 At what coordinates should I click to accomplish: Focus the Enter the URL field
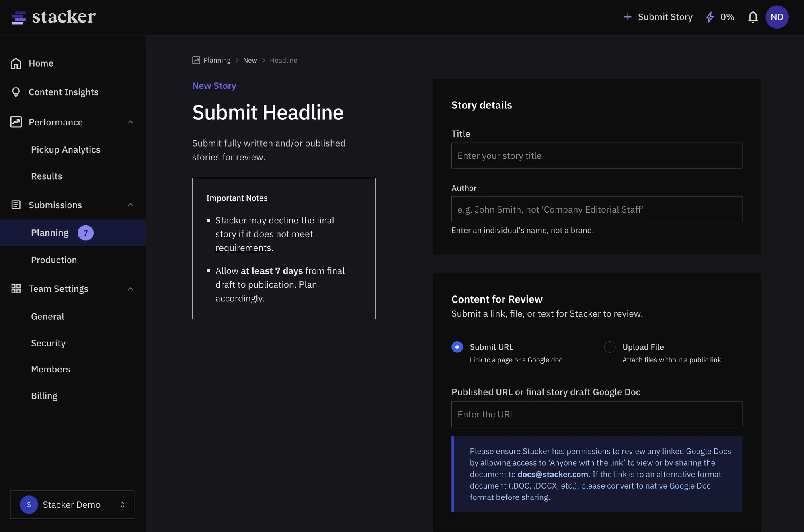[x=597, y=414]
